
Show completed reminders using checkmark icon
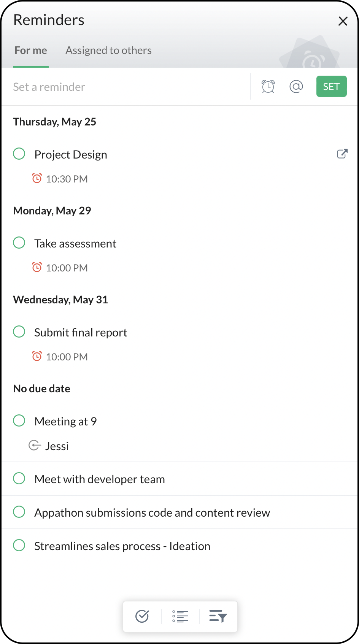(142, 616)
